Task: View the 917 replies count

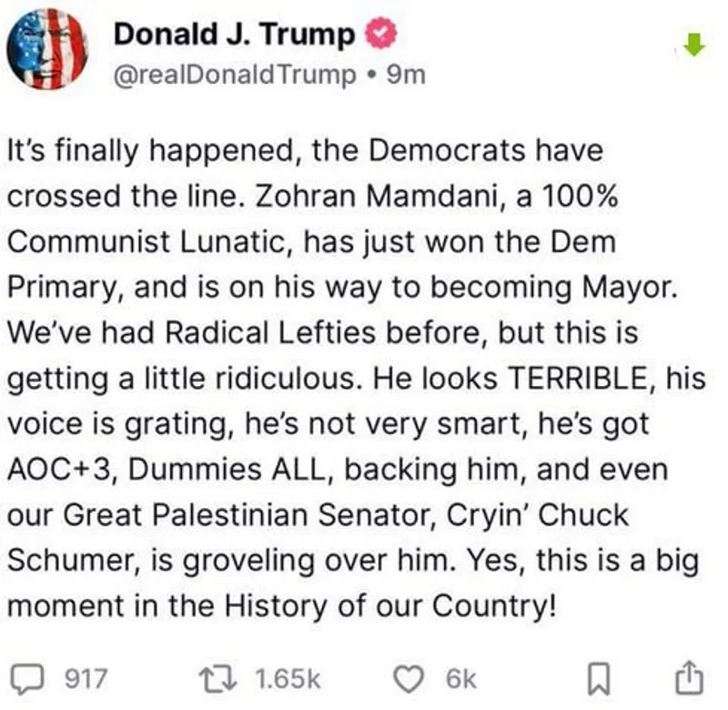Action: (87, 678)
